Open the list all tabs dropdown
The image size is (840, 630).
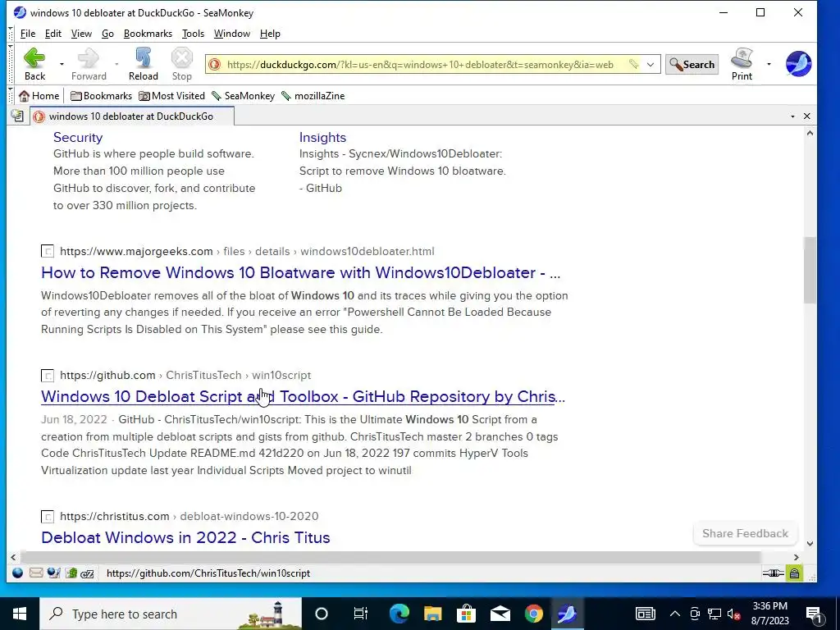[792, 116]
